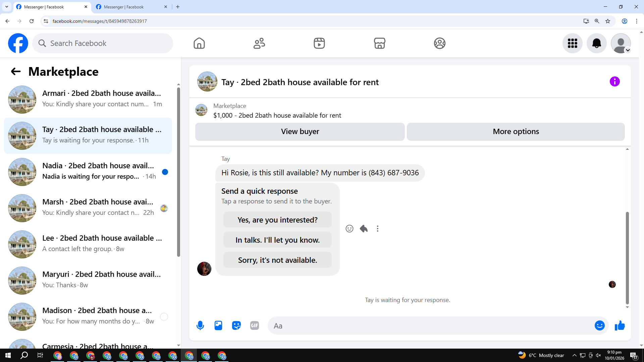Open Facebook notifications bell
Screen dimensions: 644x362
coord(596,43)
